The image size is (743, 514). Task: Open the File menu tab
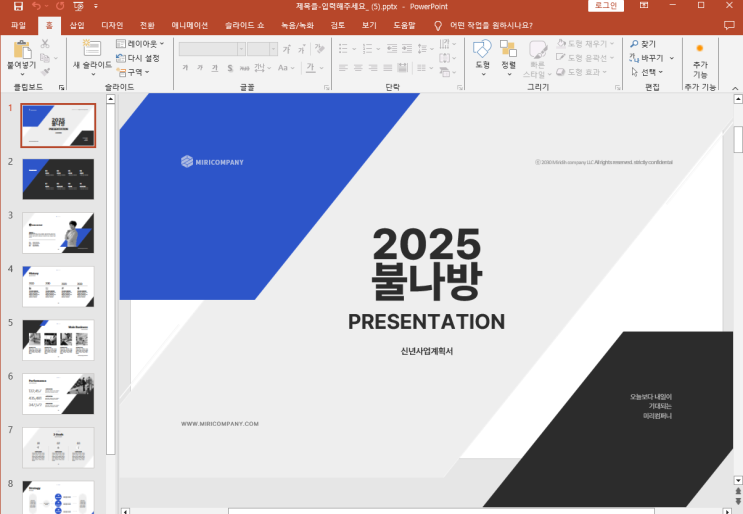click(18, 25)
